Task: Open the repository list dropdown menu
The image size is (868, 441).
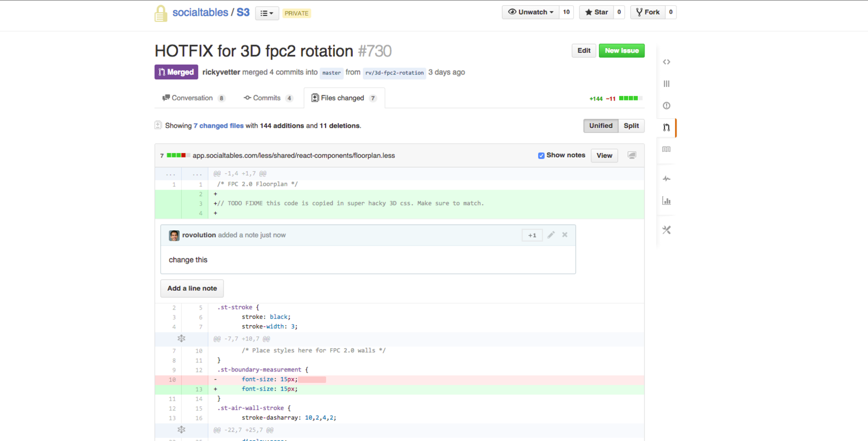Action: tap(267, 13)
